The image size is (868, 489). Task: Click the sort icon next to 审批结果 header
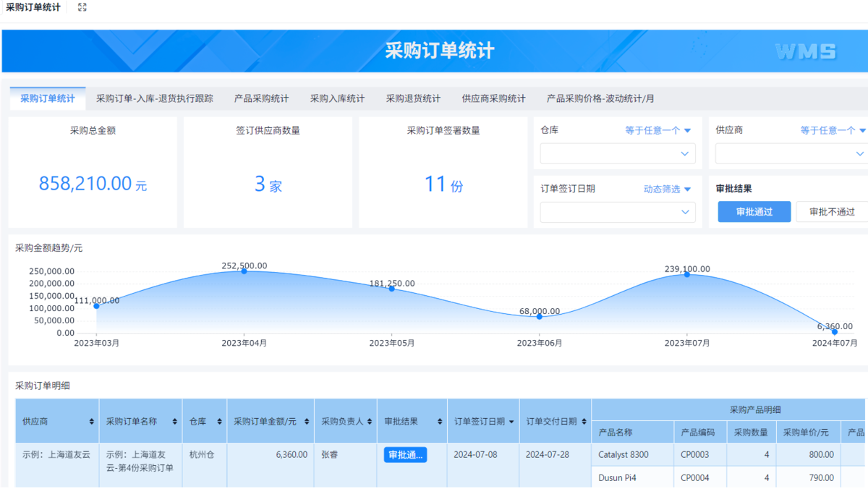(439, 422)
